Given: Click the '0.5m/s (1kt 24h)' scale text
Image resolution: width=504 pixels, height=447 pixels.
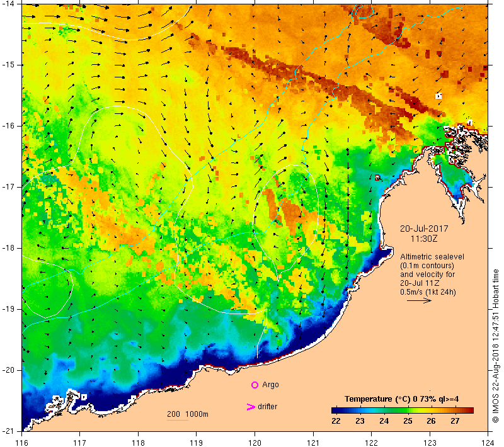Looking at the screenshot, I should point(428,292).
